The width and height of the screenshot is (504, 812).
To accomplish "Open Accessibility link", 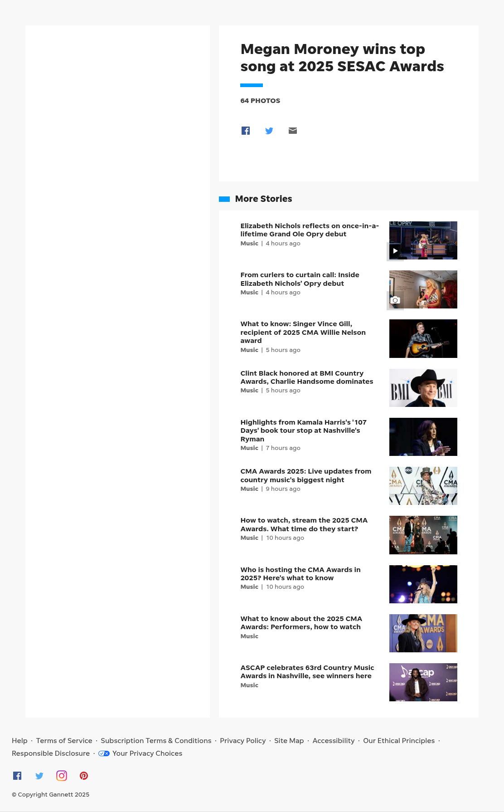I will pos(334,741).
